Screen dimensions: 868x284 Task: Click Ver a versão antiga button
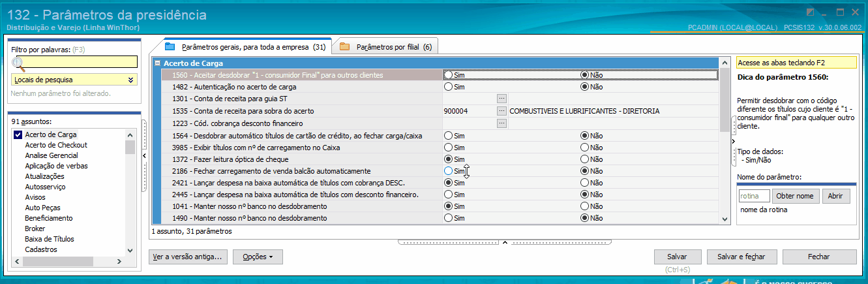click(x=188, y=257)
